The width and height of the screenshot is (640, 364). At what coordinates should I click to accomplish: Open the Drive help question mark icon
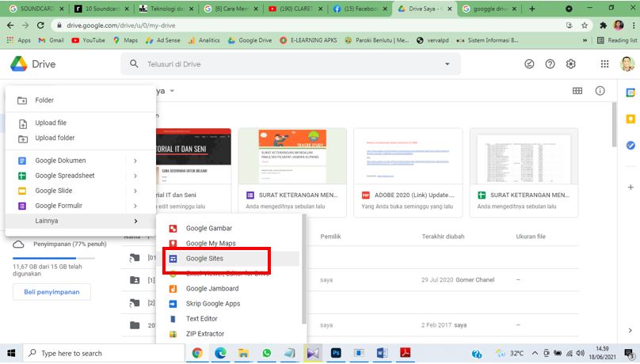(550, 64)
